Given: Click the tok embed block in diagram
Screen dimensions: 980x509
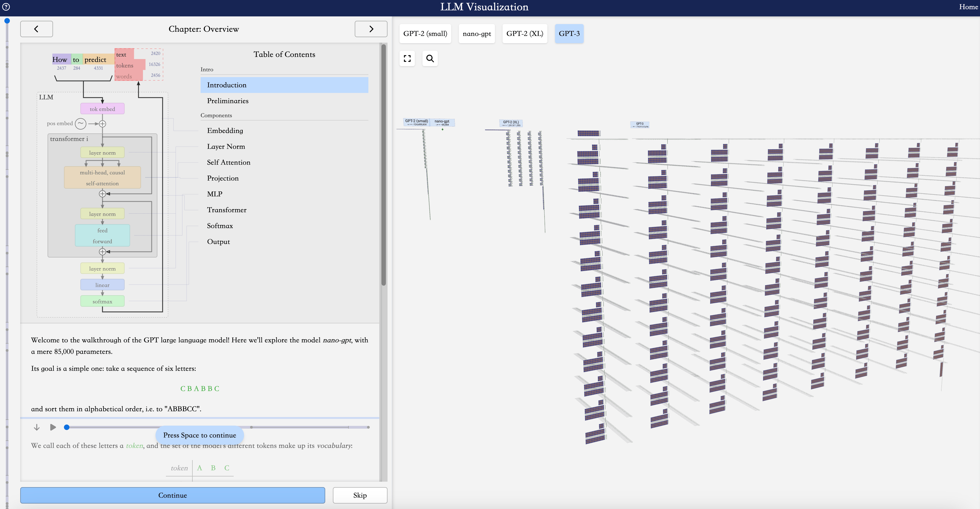Looking at the screenshot, I should (x=102, y=109).
